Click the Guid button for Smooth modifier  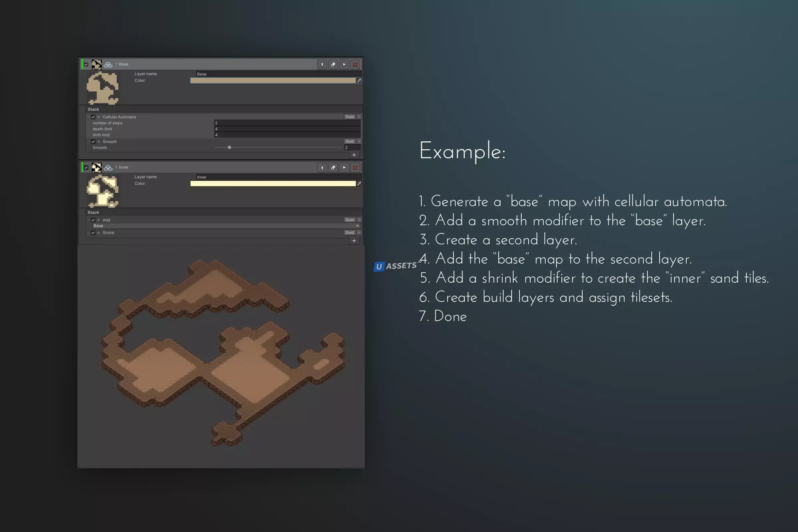(x=349, y=142)
